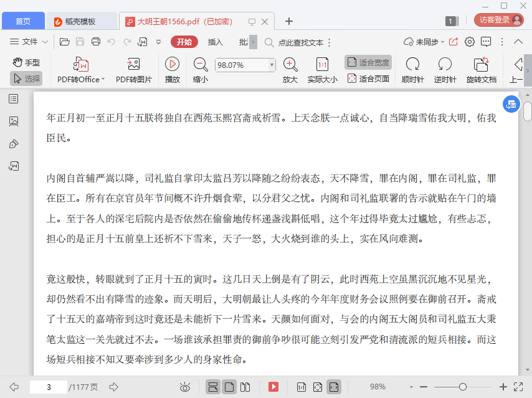Go to previous page arrow
The width and height of the screenshot is (532, 398).
point(14,387)
